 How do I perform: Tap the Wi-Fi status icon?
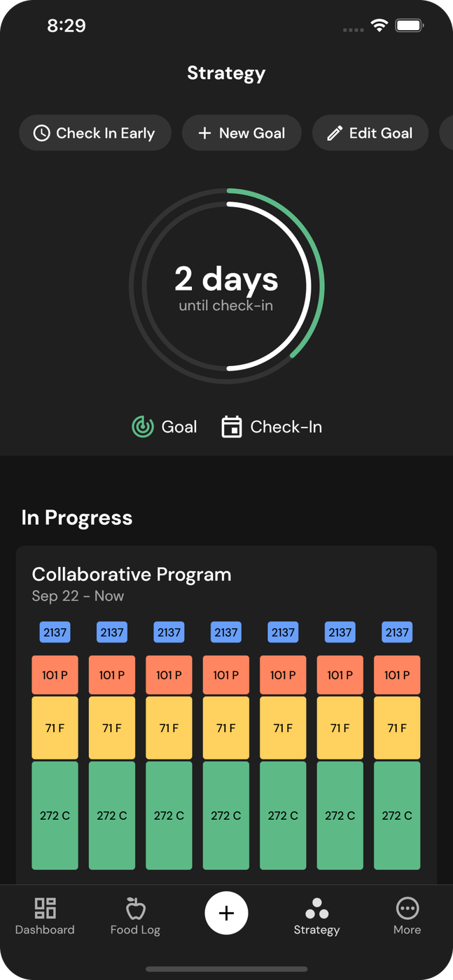(379, 26)
